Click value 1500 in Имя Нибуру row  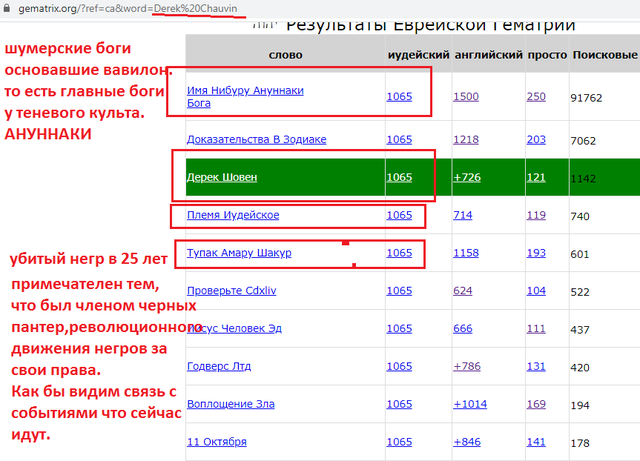pyautogui.click(x=466, y=96)
